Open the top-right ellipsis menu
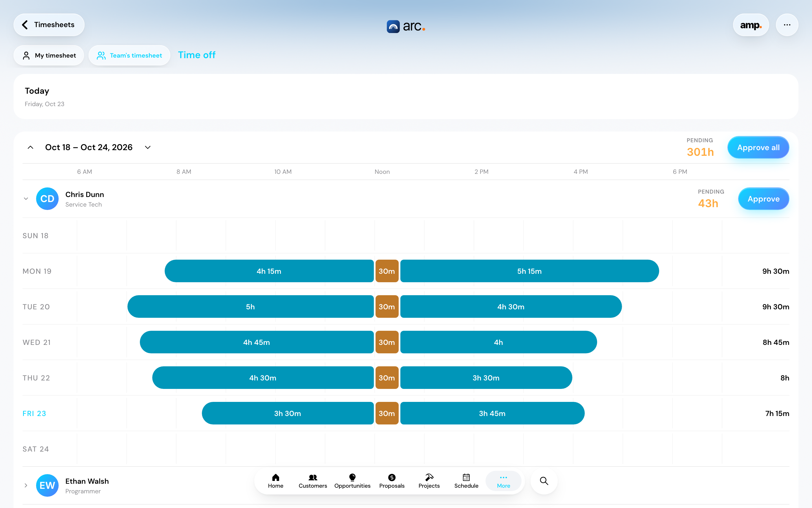This screenshot has width=812, height=508. (x=787, y=25)
